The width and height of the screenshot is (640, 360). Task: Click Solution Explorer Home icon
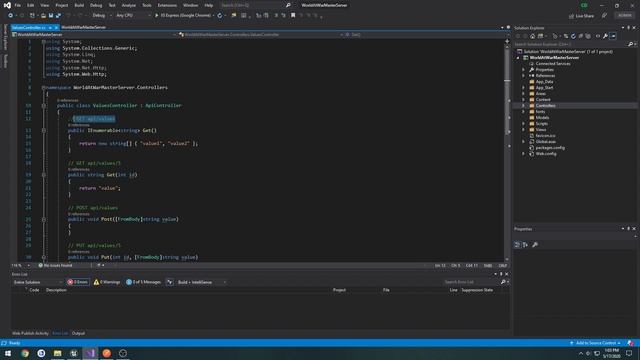[533, 36]
